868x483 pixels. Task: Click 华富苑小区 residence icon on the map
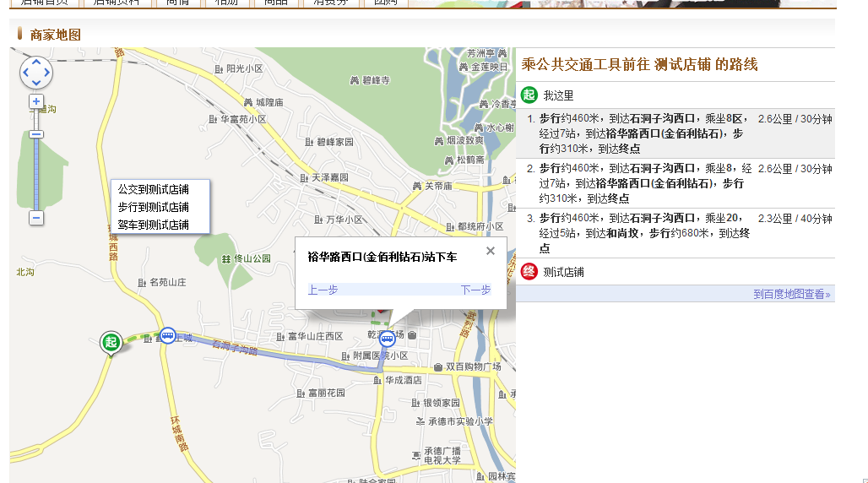pos(213,119)
